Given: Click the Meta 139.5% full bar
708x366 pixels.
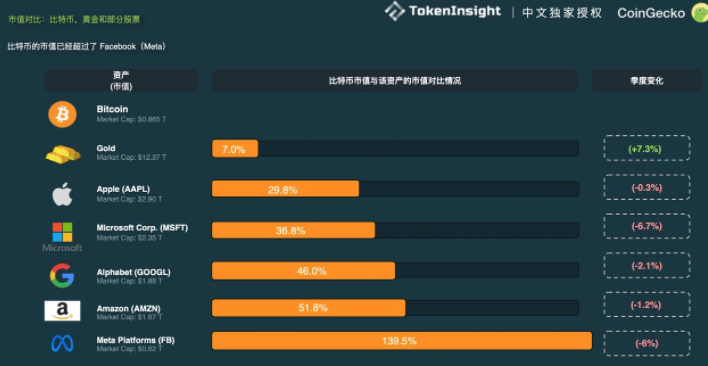Looking at the screenshot, I should [402, 341].
